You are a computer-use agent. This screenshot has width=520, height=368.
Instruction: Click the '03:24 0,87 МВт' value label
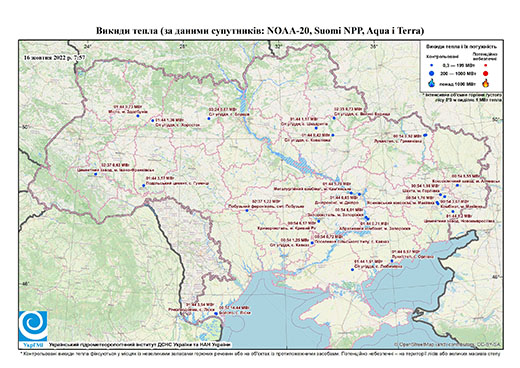coord(222,109)
